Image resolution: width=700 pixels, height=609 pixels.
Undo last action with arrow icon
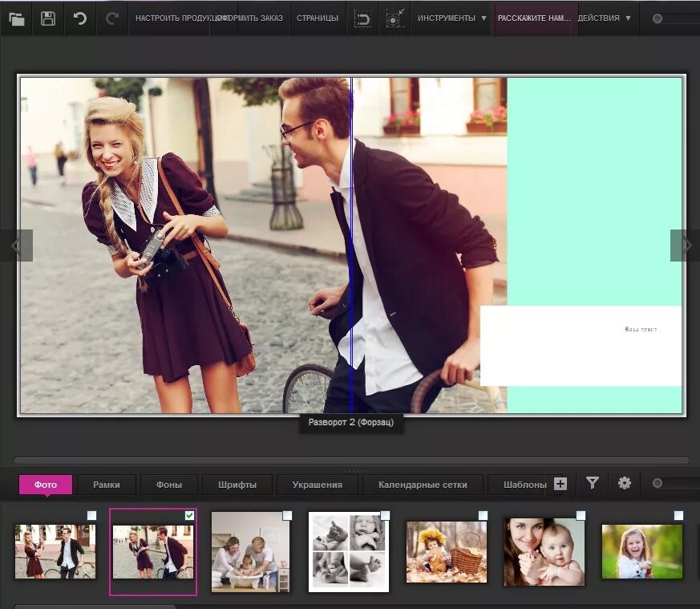pyautogui.click(x=80, y=18)
